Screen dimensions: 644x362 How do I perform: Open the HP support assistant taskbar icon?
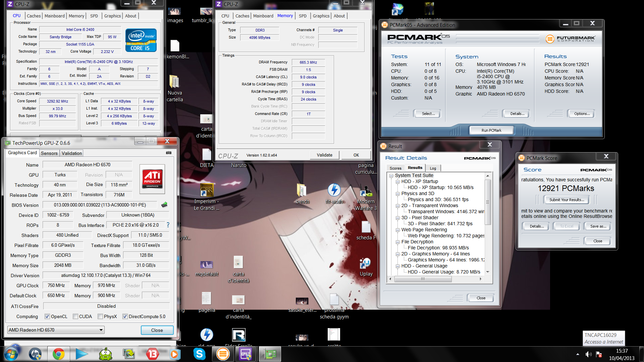tap(35, 354)
